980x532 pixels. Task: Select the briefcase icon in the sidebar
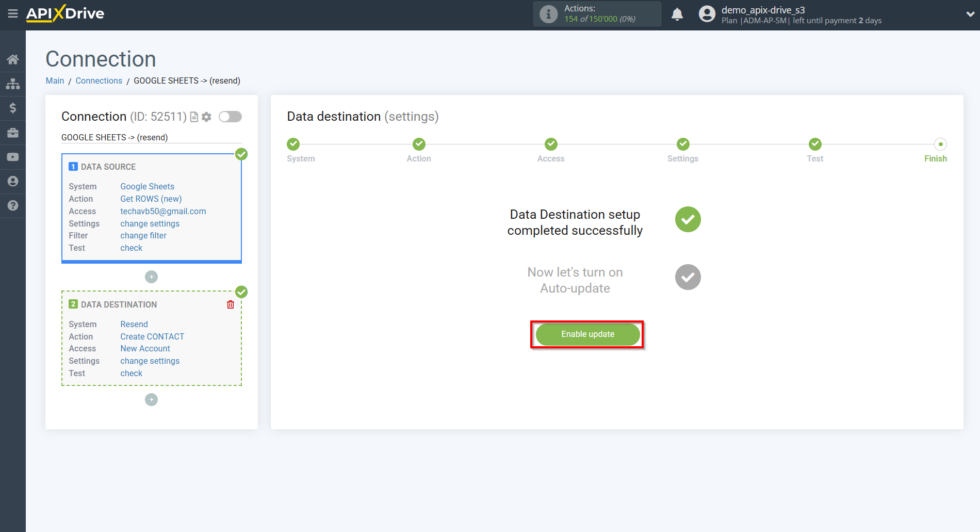click(x=13, y=132)
